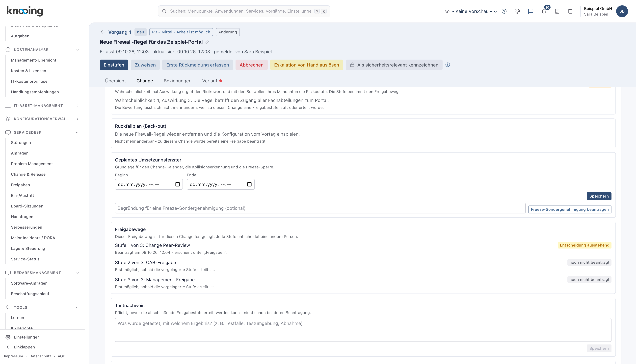
Task: Open the Keine Vorschau dropdown
Action: [475, 11]
